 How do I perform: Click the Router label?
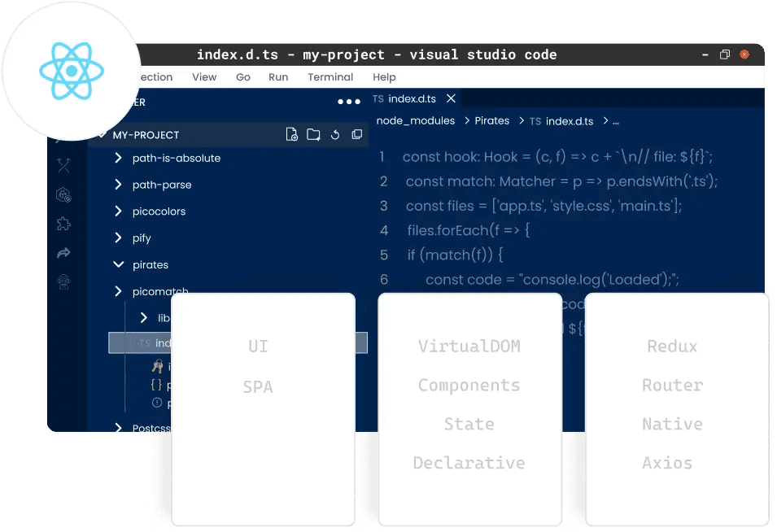click(672, 385)
